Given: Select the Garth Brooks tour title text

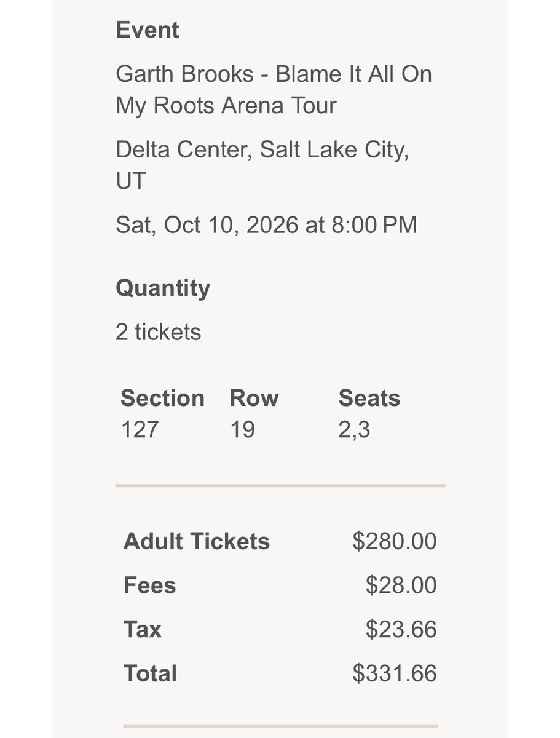Looking at the screenshot, I should 274,90.
